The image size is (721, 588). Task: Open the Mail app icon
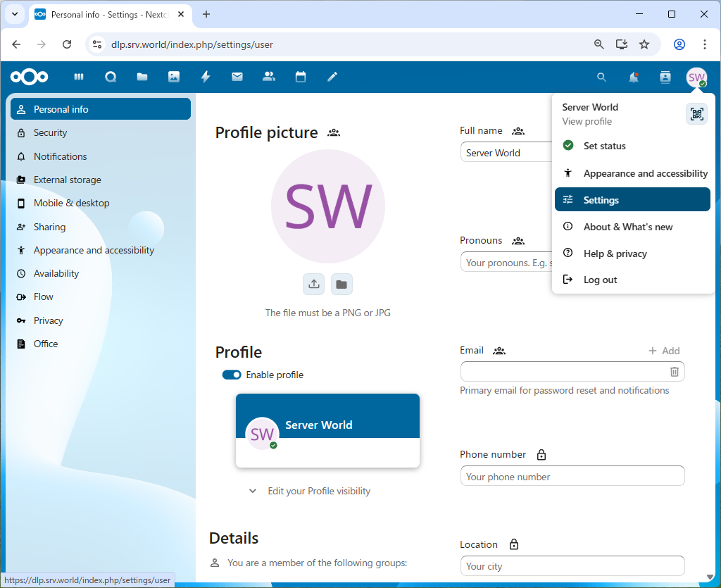pos(237,77)
